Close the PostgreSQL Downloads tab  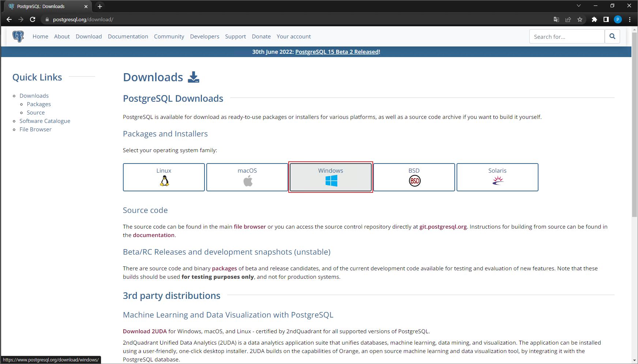(x=86, y=6)
